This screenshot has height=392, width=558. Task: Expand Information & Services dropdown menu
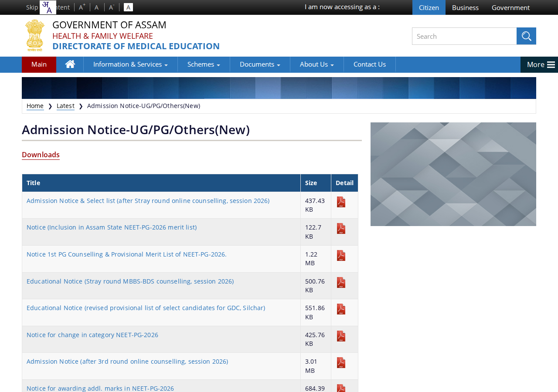[130, 64]
